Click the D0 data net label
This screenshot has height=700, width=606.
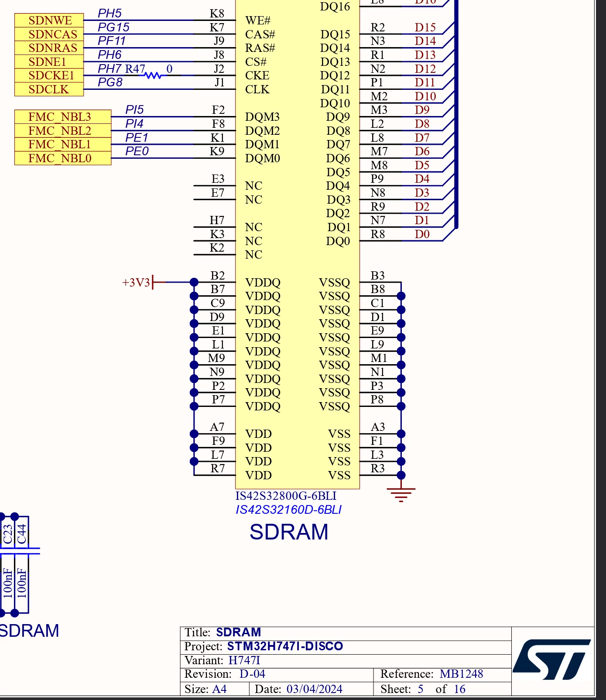pos(422,234)
